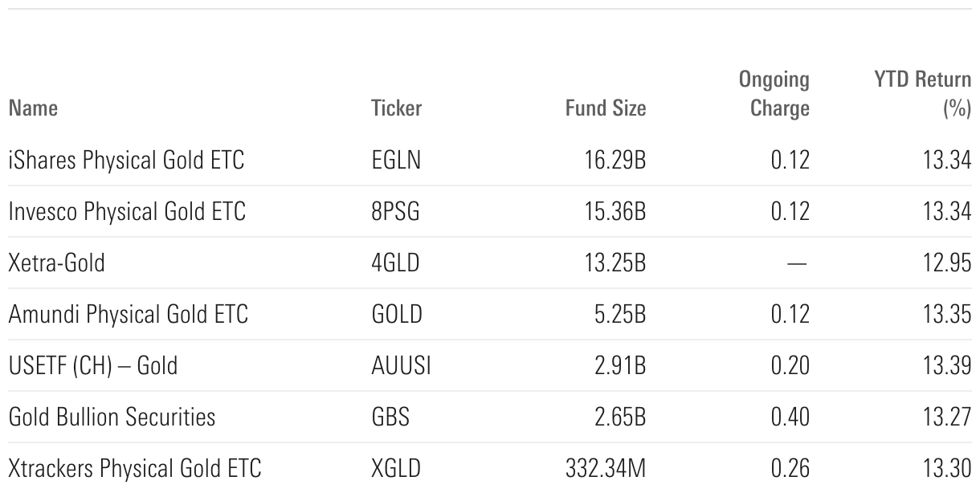This screenshot has height=501, width=980.
Task: Sort the table by Name column
Action: pos(33,108)
